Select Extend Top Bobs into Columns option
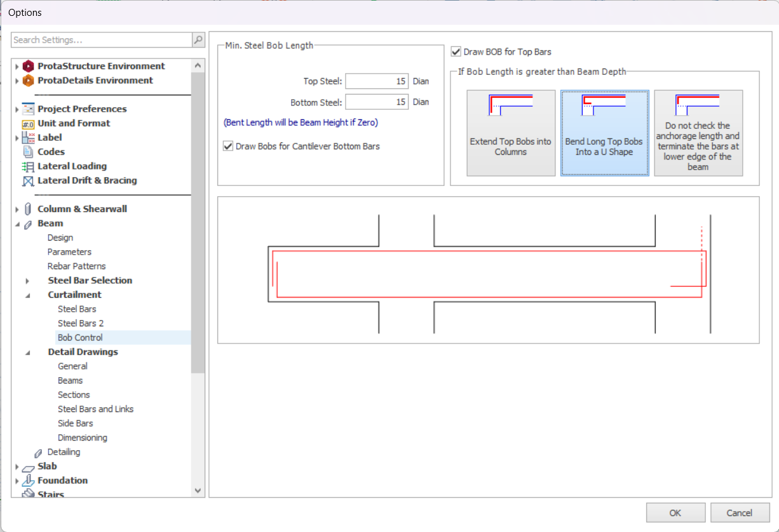This screenshot has width=779, height=532. (510, 133)
